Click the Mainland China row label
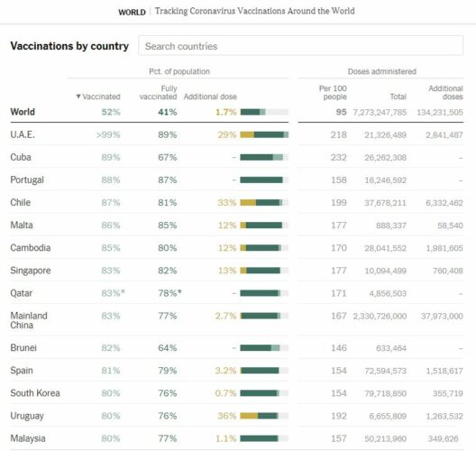 point(29,320)
